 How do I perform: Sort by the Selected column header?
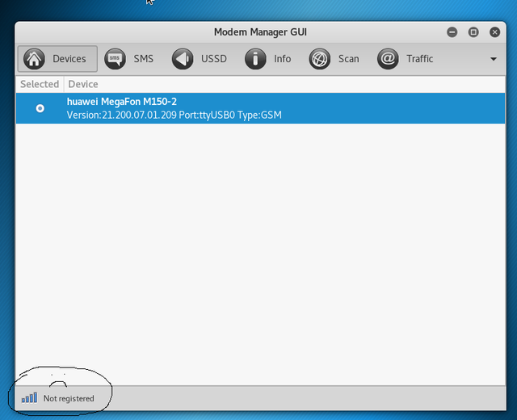40,84
